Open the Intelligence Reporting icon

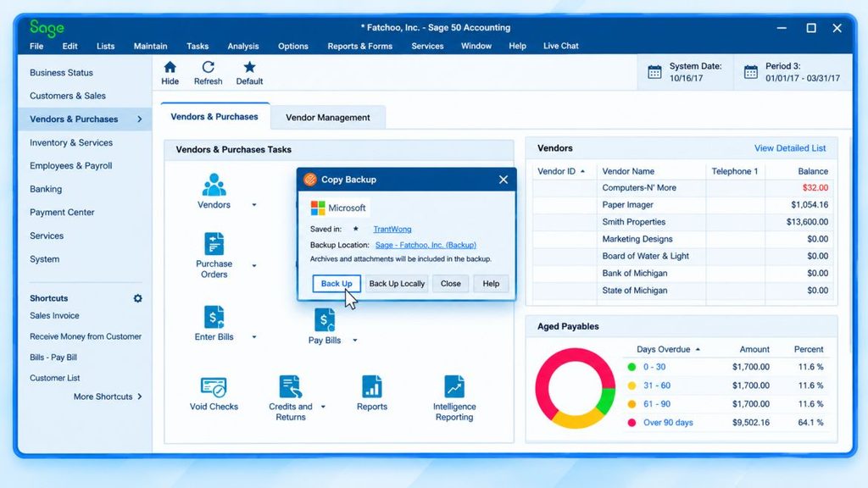pos(454,386)
